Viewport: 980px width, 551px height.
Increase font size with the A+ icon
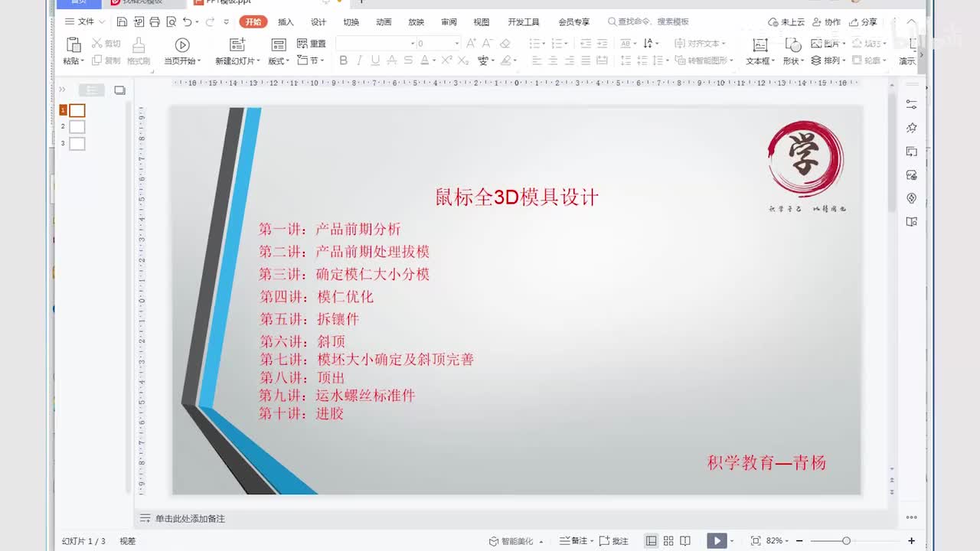pyautogui.click(x=471, y=44)
